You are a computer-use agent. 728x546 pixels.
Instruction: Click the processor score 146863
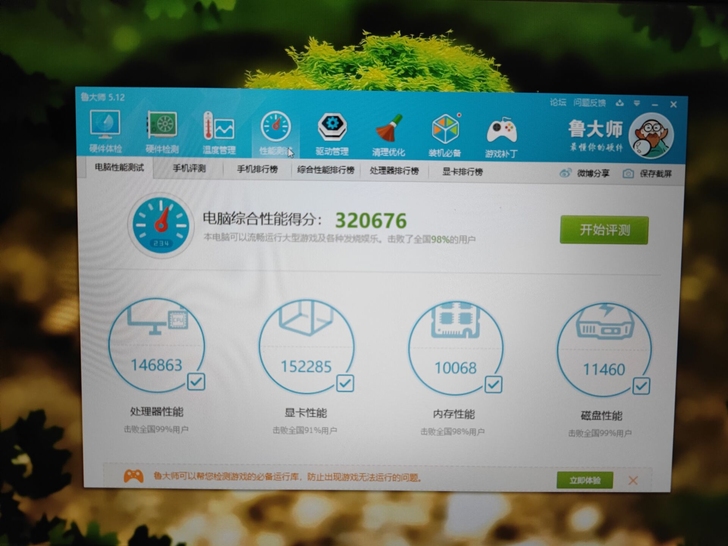[x=156, y=365]
